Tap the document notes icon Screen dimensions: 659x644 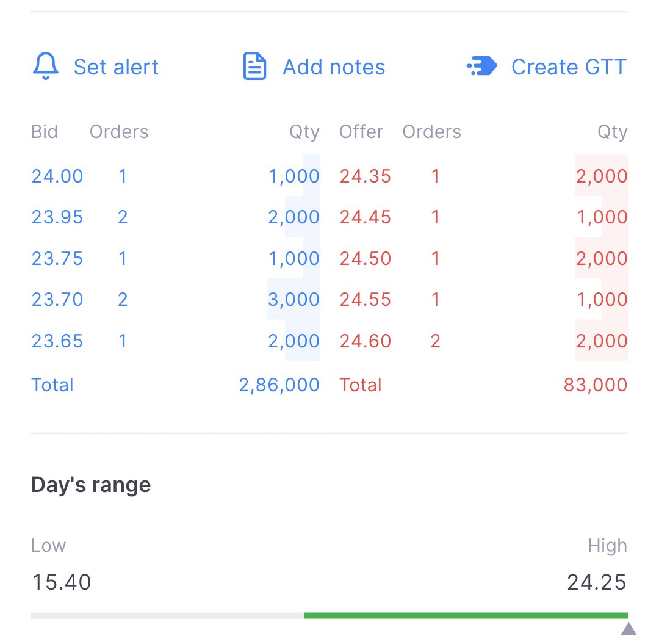254,67
